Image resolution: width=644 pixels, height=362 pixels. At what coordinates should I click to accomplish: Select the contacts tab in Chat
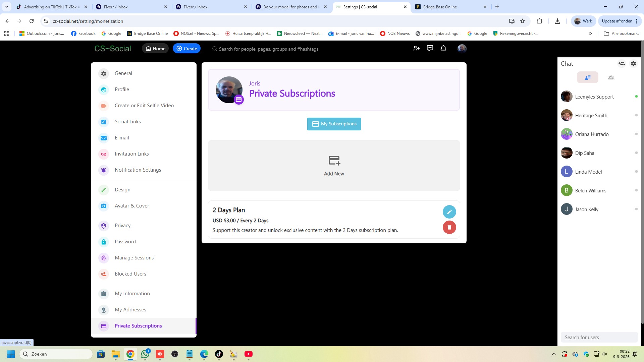point(588,77)
